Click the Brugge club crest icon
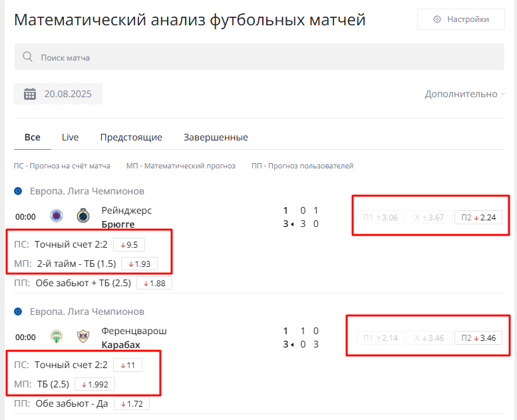This screenshot has height=420, width=517. click(x=83, y=216)
